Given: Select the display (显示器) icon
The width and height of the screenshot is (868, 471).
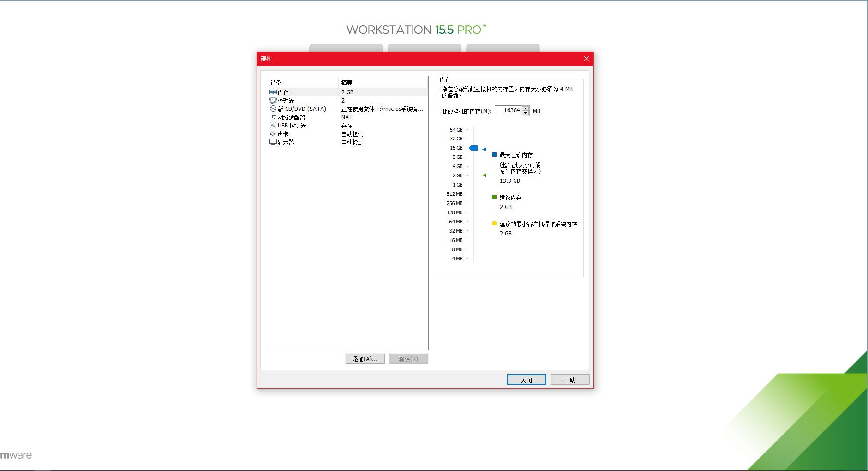Looking at the screenshot, I should coord(273,142).
